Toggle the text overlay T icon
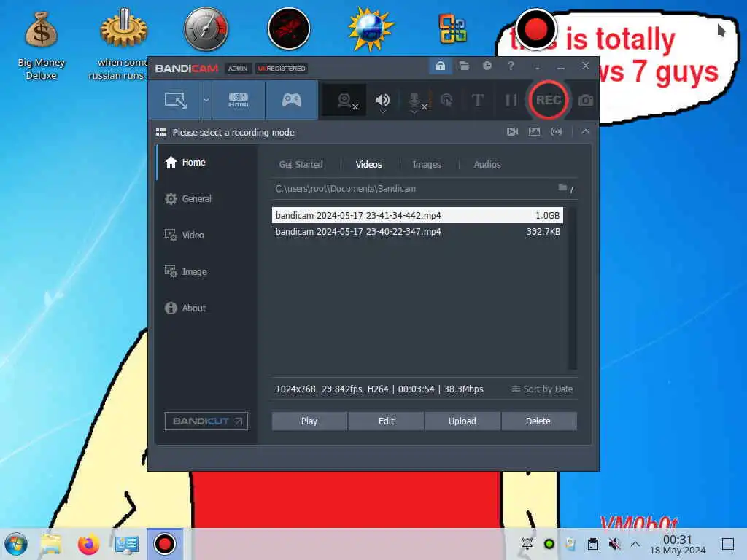This screenshot has width=747, height=560. [x=477, y=101]
